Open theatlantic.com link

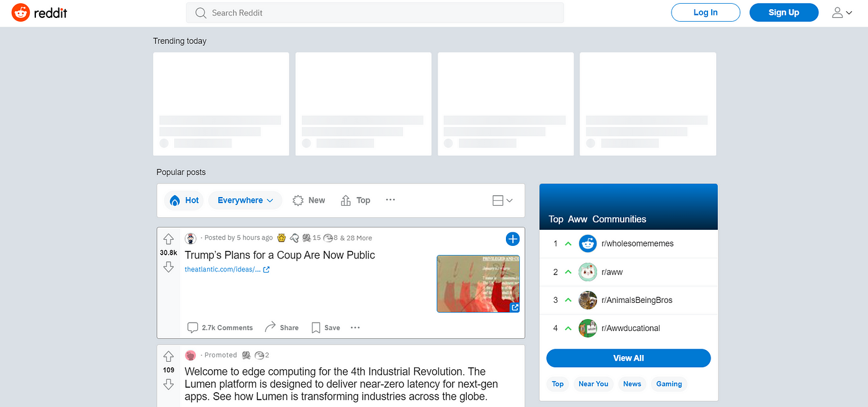[x=227, y=269]
